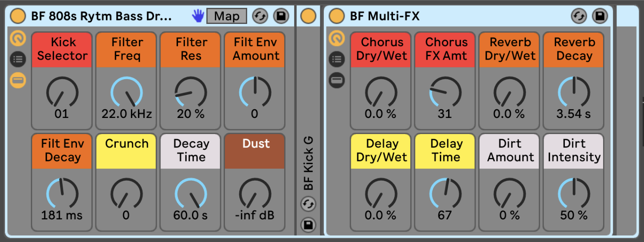Toggle BF 808s Rytm Bass Drum rack activator
The width and height of the screenshot is (644, 242).
click(18, 16)
